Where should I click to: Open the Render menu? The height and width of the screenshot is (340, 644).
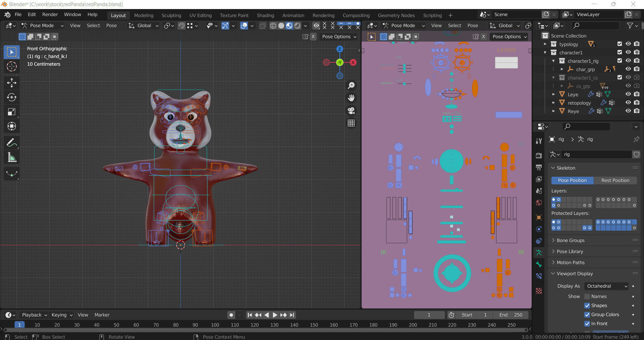point(50,14)
